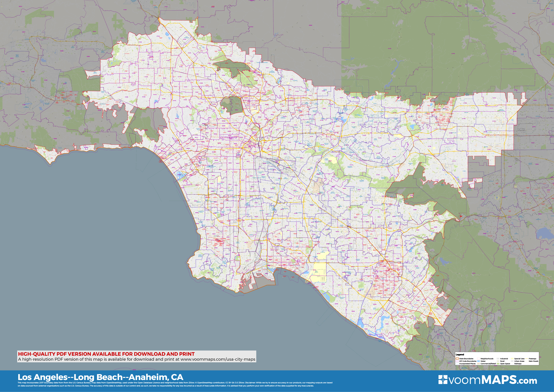
Task: Click the Neighborhoods legend swatch
Action: 479,359
